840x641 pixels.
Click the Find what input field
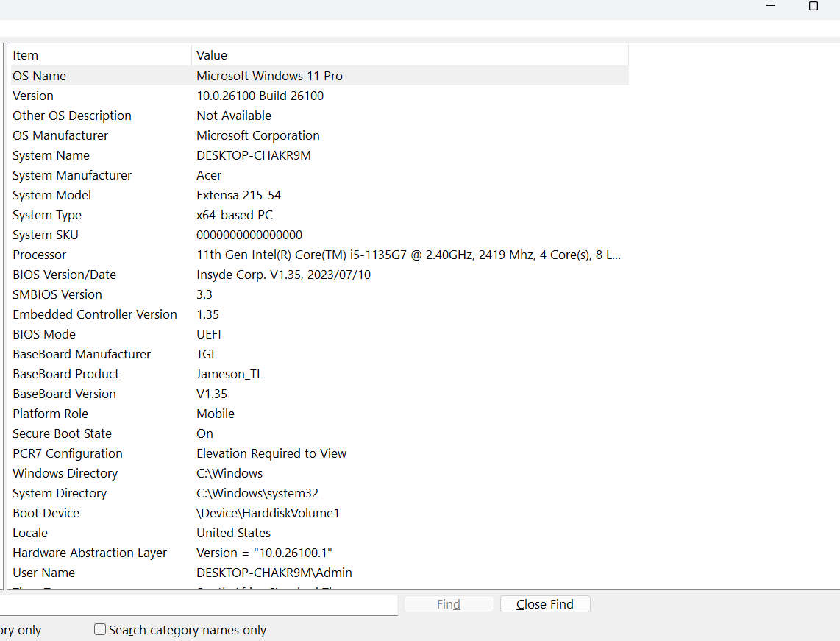(x=199, y=605)
